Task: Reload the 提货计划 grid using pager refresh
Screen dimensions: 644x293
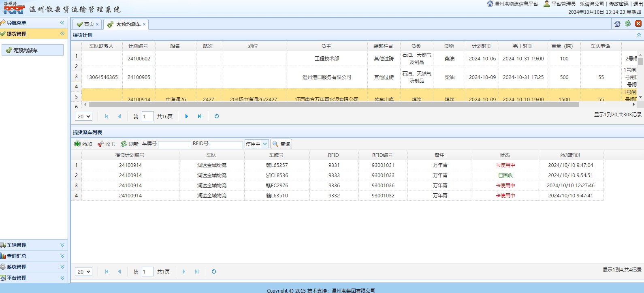Action: click(217, 117)
